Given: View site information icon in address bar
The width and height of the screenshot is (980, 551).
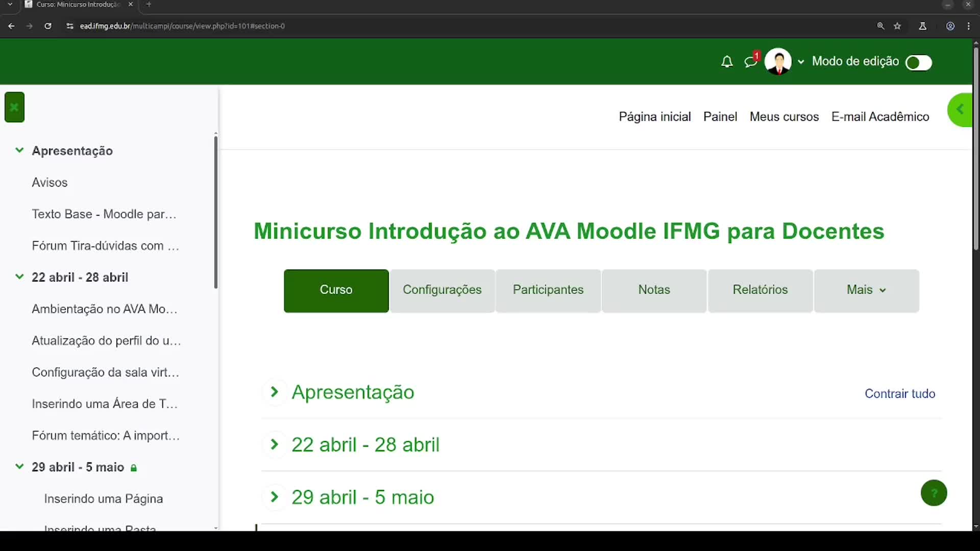Looking at the screenshot, I should pos(70,26).
